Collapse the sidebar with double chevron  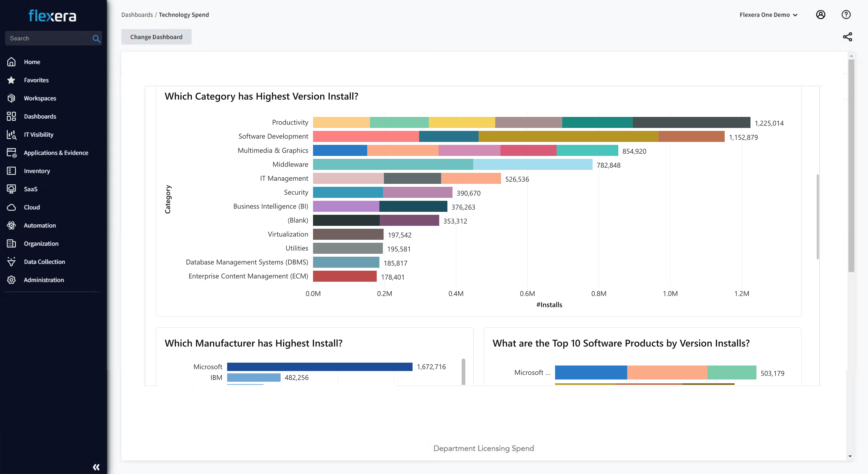tap(96, 467)
